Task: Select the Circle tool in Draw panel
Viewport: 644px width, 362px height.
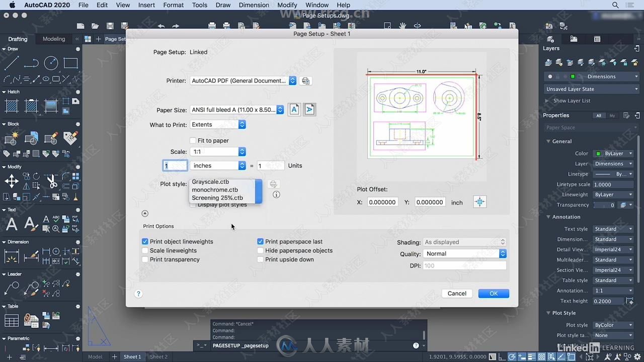Action: click(x=51, y=63)
